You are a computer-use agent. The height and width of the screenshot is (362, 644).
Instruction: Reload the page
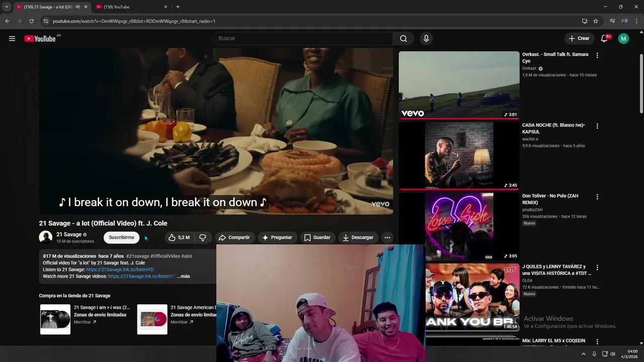(32, 21)
